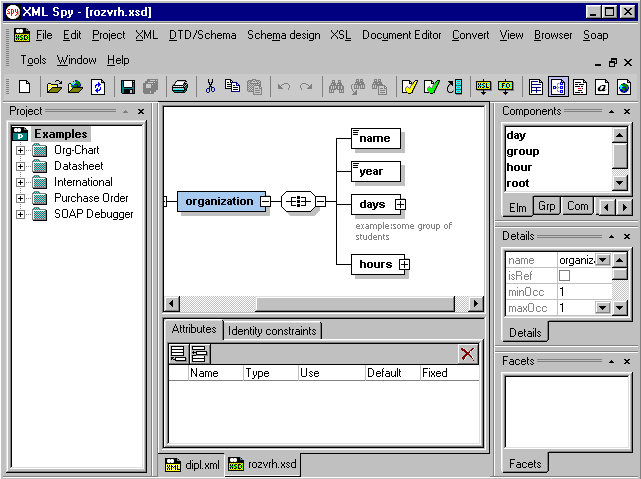Expand the hours element node
Screen dimensions: 641x479
tap(405, 264)
